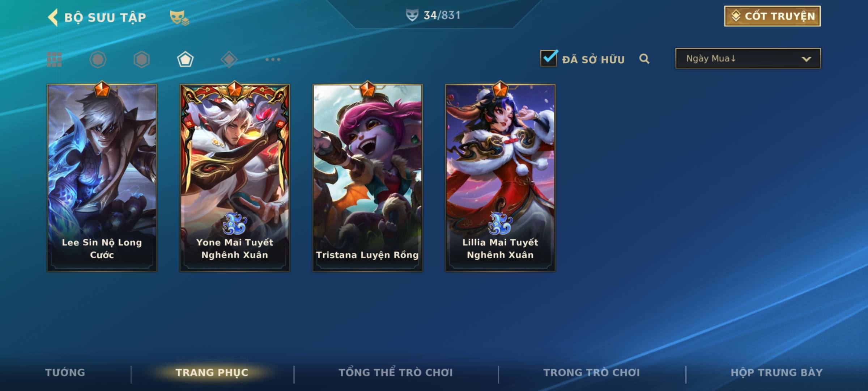Open more filters via three dots

point(273,59)
